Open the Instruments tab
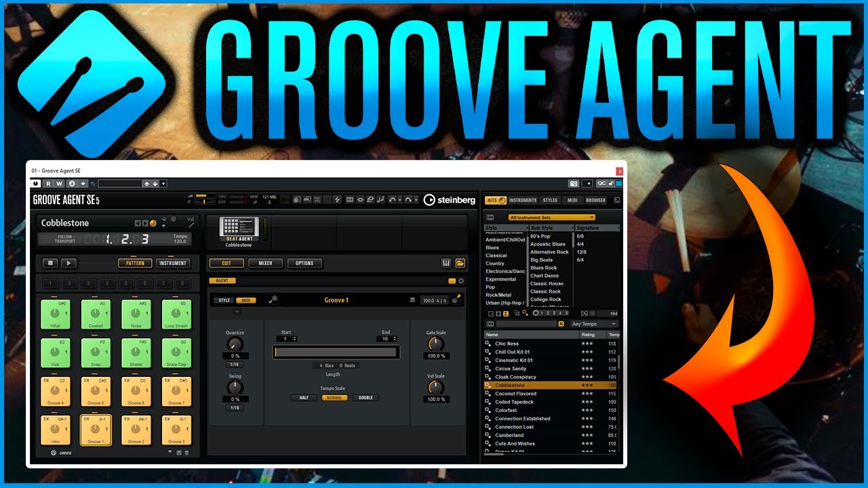868x488 pixels. [523, 200]
